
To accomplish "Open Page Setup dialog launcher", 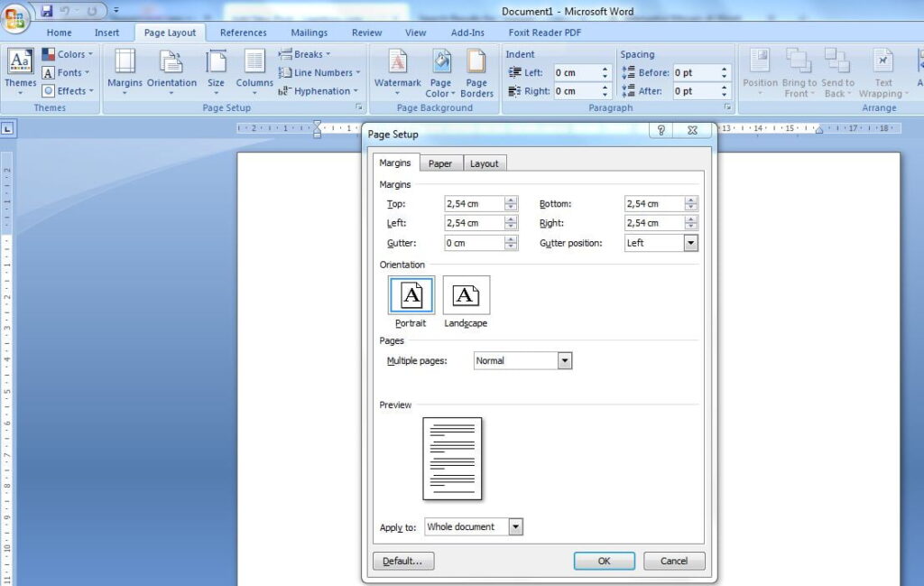I will (x=358, y=107).
